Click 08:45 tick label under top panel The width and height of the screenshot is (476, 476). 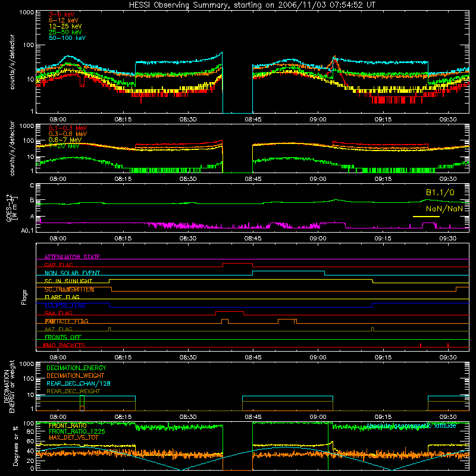253,120
